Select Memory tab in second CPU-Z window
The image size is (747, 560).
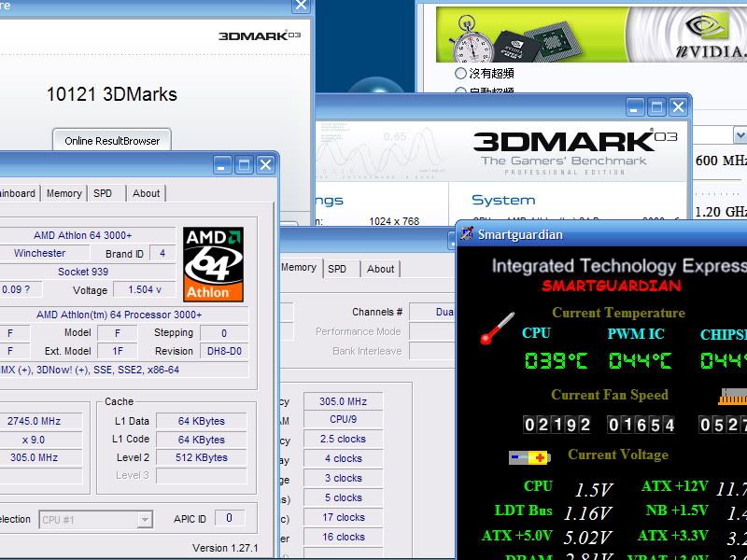click(299, 267)
